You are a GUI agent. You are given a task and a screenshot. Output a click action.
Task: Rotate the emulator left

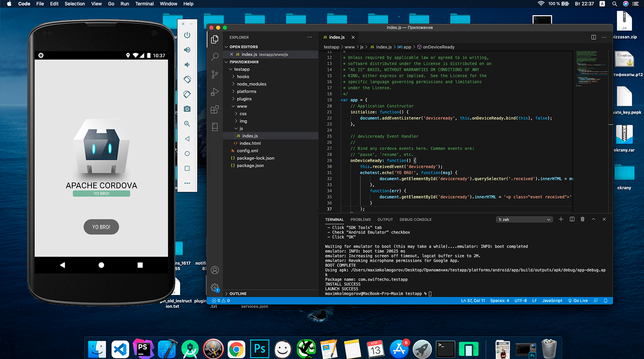[187, 79]
